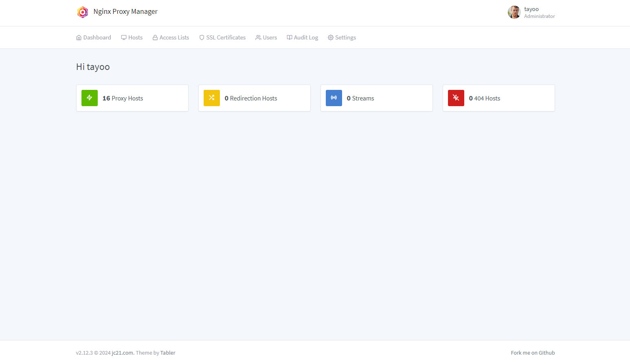Open the Hosts menu

[132, 37]
